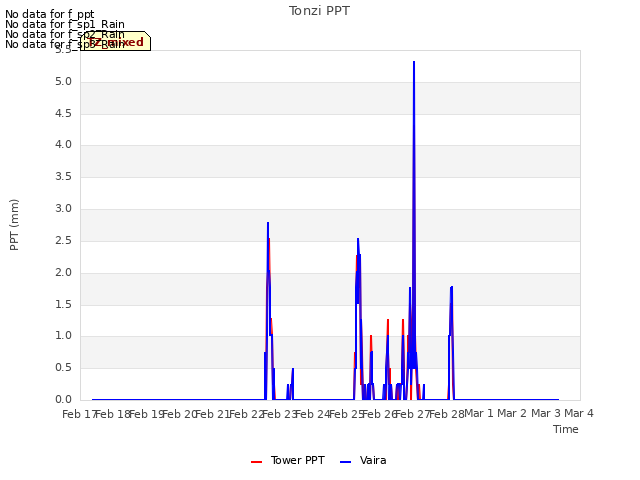Select the PPT (mm) y-axis label
This screenshot has height=480, width=640.
pyautogui.click(x=14, y=225)
